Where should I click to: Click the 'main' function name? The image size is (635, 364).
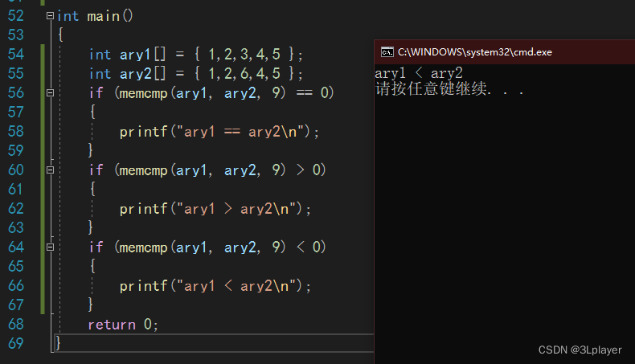103,16
